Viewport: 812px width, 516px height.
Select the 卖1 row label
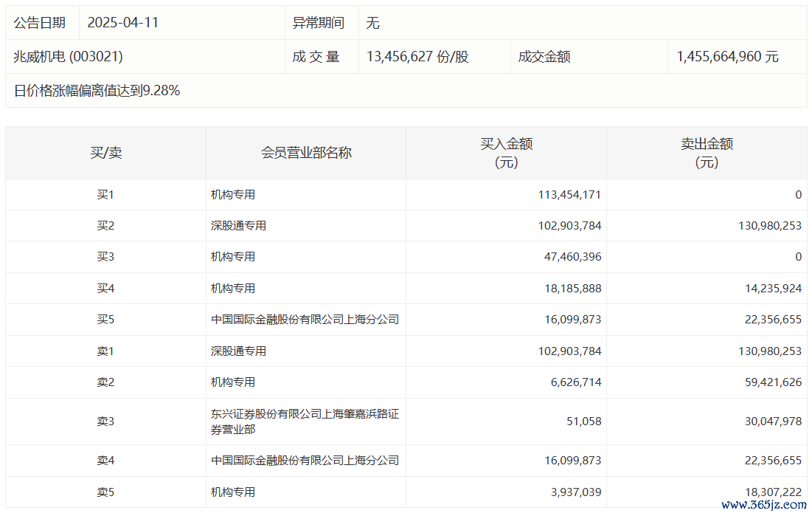pyautogui.click(x=105, y=351)
